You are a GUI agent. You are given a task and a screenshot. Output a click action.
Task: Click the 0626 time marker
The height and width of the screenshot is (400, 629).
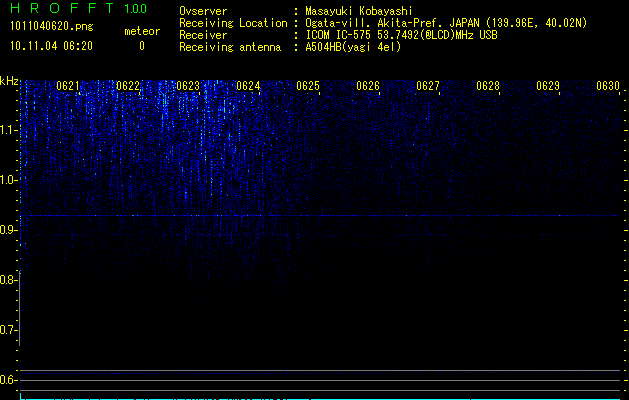368,86
